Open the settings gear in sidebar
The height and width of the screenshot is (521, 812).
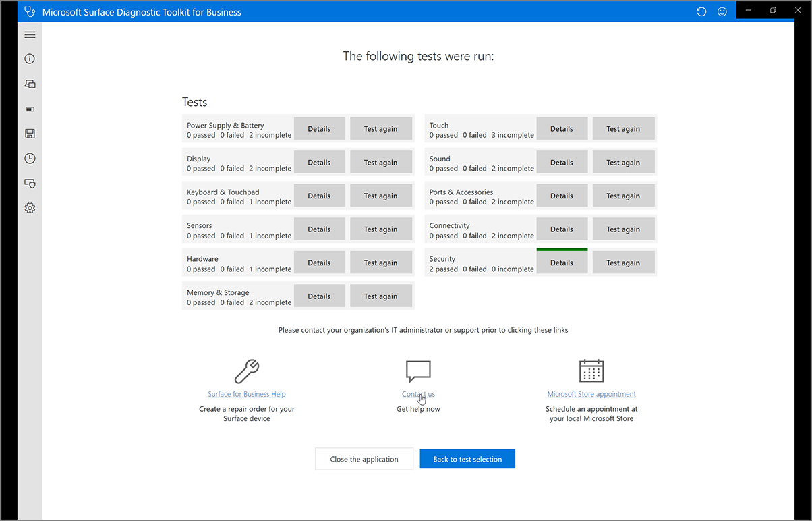pyautogui.click(x=30, y=208)
